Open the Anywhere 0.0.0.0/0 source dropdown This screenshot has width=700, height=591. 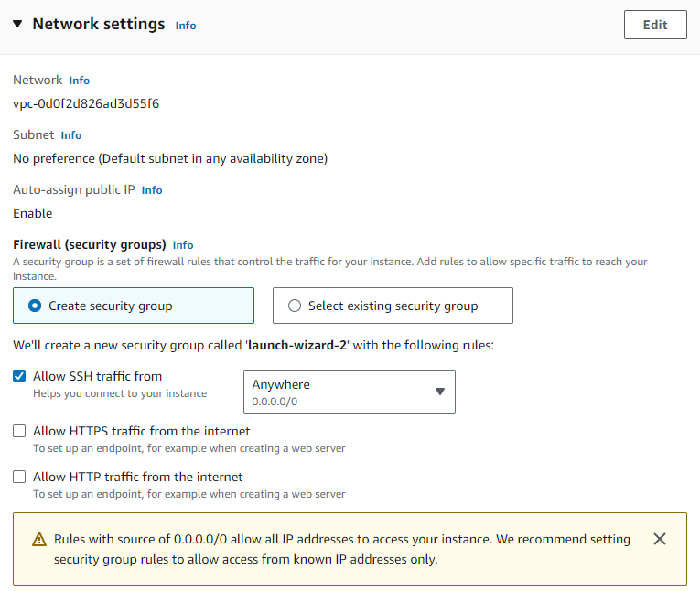point(350,392)
